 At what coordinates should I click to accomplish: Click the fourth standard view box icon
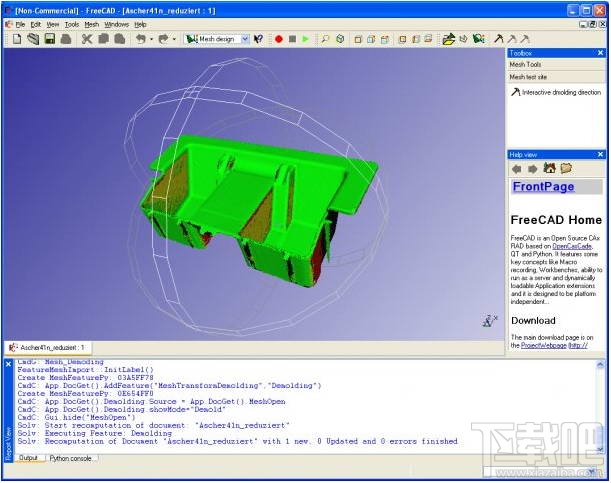(403, 39)
